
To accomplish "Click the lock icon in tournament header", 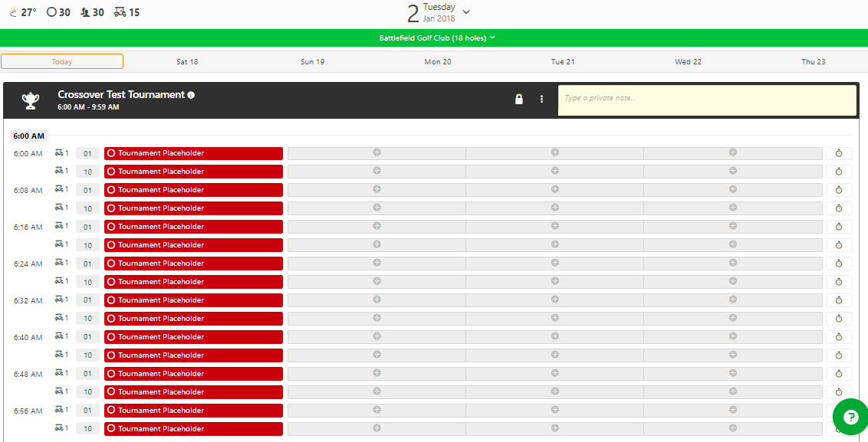I will pos(518,99).
